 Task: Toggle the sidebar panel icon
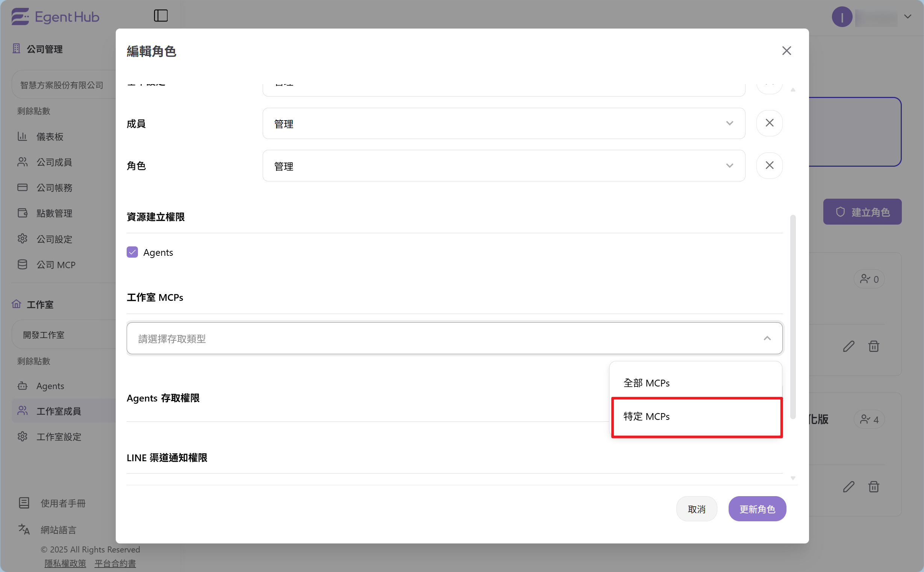pyautogui.click(x=160, y=15)
